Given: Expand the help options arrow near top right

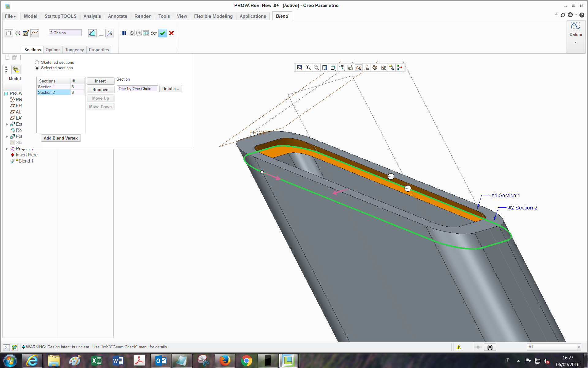Looking at the screenshot, I should tap(576, 14).
